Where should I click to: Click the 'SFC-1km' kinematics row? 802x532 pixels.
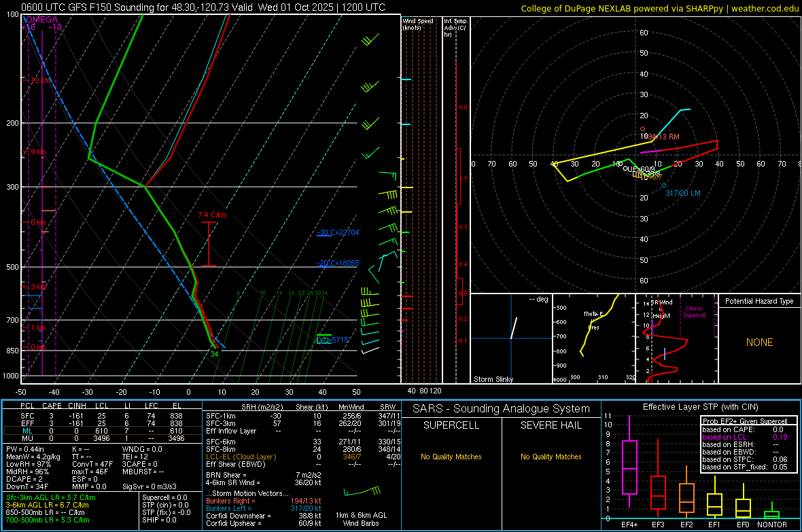[303, 416]
